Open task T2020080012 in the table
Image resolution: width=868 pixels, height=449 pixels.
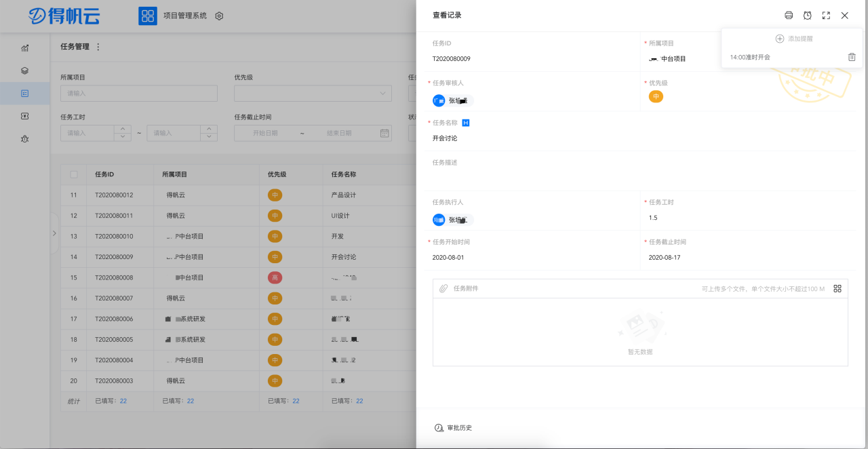[x=114, y=195]
